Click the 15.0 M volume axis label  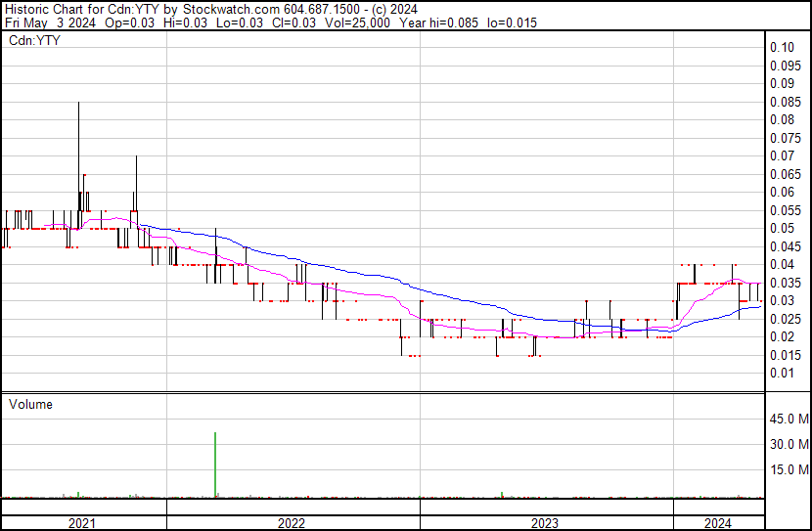[789, 469]
